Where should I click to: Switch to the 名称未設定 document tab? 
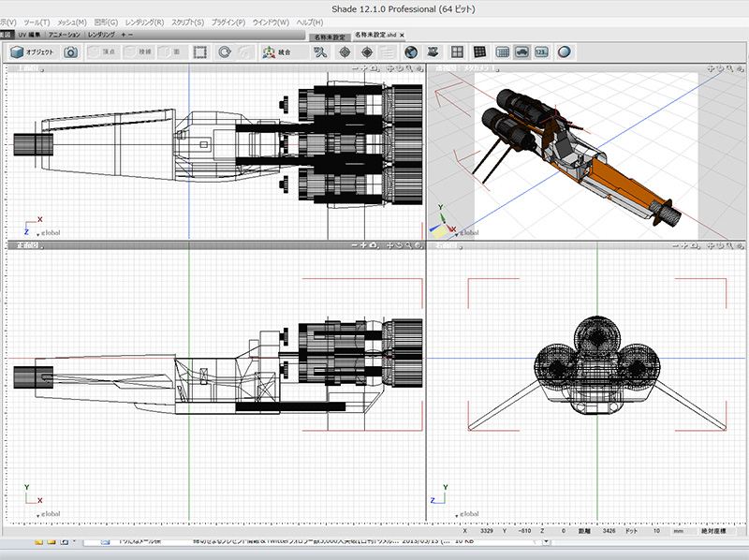tap(330, 37)
